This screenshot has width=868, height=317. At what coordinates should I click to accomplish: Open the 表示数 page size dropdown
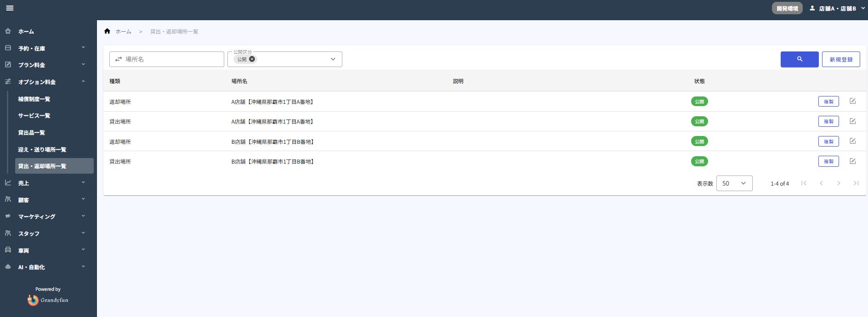[x=734, y=183]
